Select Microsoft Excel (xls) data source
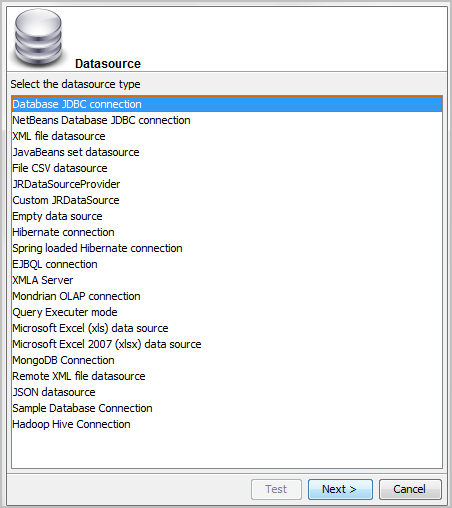Screen dimensions: 452x508 [227, 328]
